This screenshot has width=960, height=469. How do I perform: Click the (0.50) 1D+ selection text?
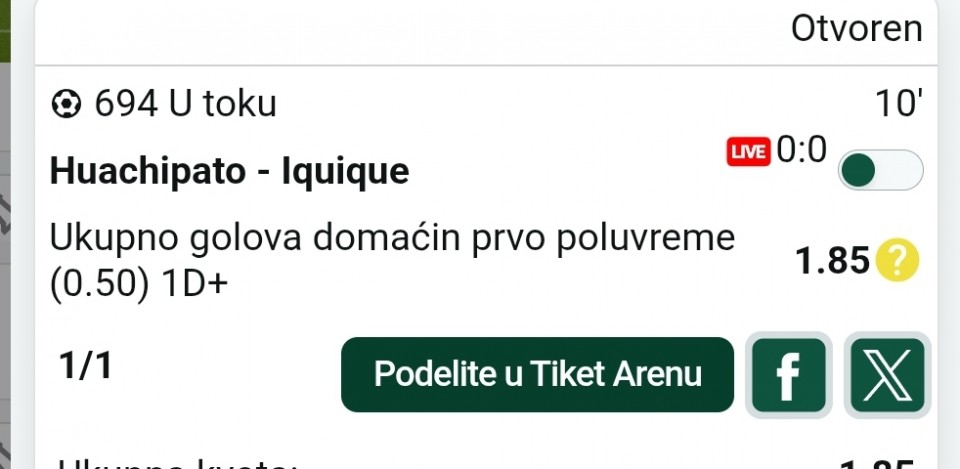pos(138,285)
